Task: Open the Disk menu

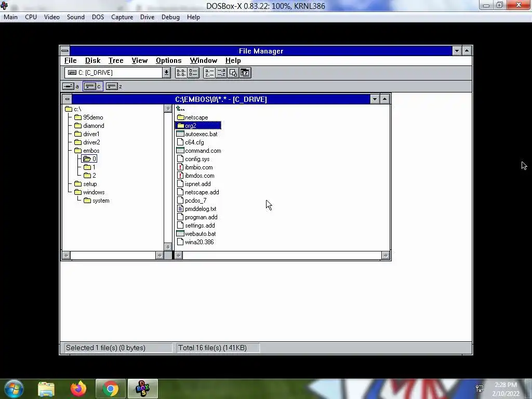Action: pos(92,60)
